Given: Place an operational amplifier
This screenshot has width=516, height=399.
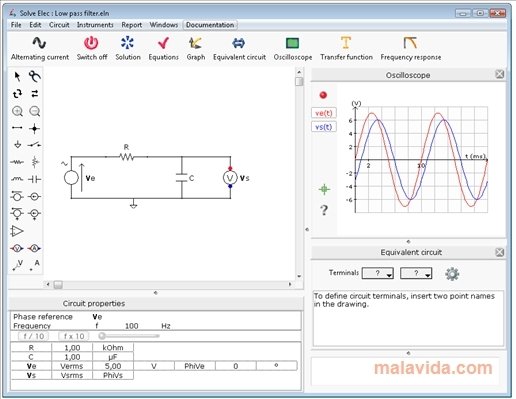Looking at the screenshot, I should tap(17, 231).
